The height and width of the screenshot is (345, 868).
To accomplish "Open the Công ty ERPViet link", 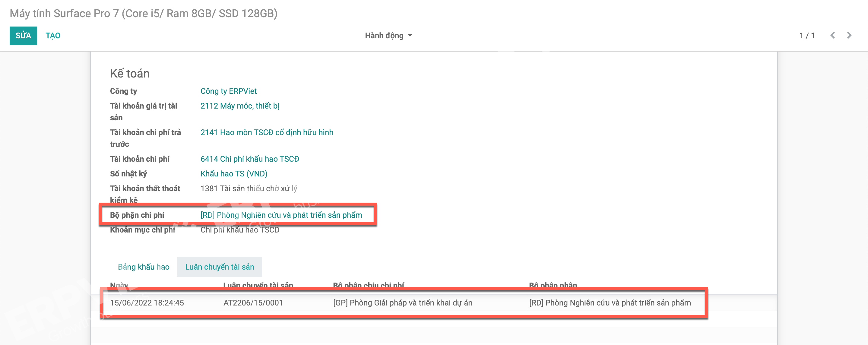I will pyautogui.click(x=228, y=91).
